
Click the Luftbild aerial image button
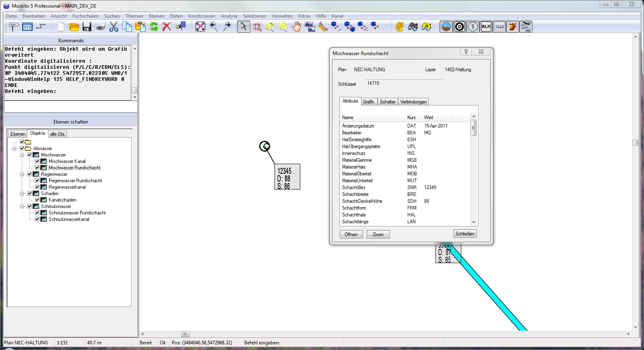click(526, 27)
